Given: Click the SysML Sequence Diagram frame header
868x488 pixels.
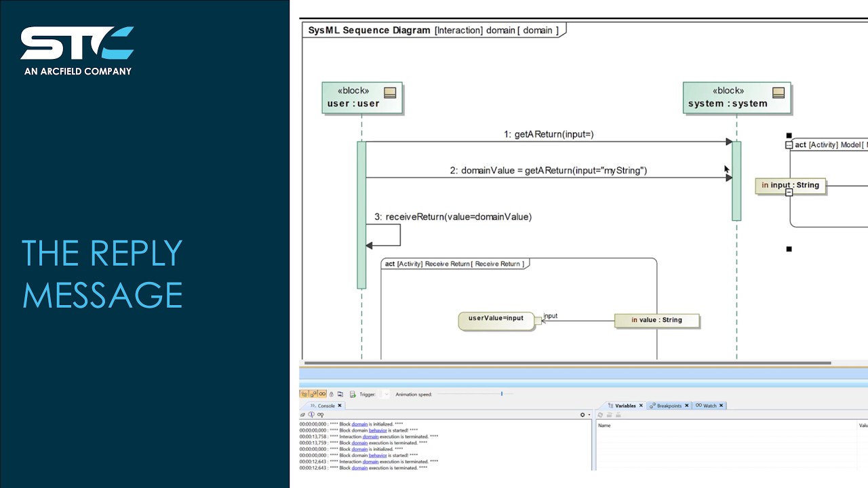Looking at the screenshot, I should click(433, 30).
